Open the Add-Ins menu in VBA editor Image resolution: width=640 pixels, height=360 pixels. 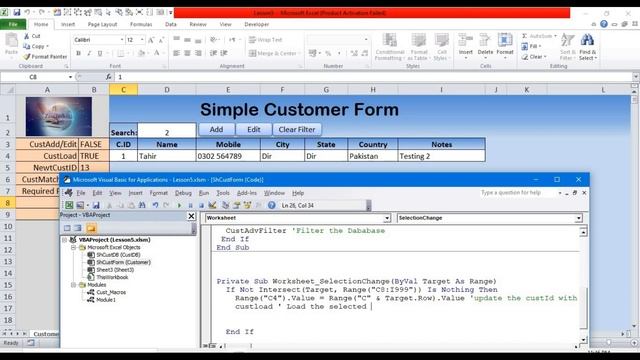247,193
